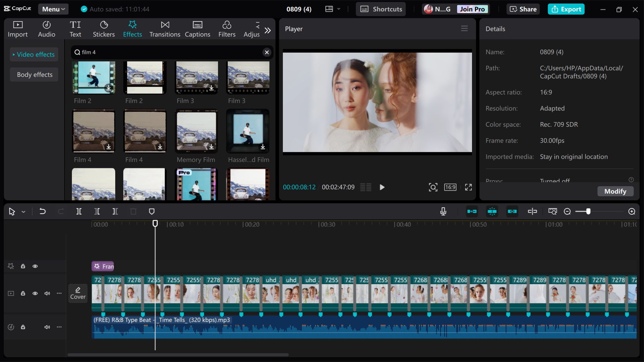This screenshot has height=362, width=644.
Task: Hide the main video track
Action: (35, 293)
